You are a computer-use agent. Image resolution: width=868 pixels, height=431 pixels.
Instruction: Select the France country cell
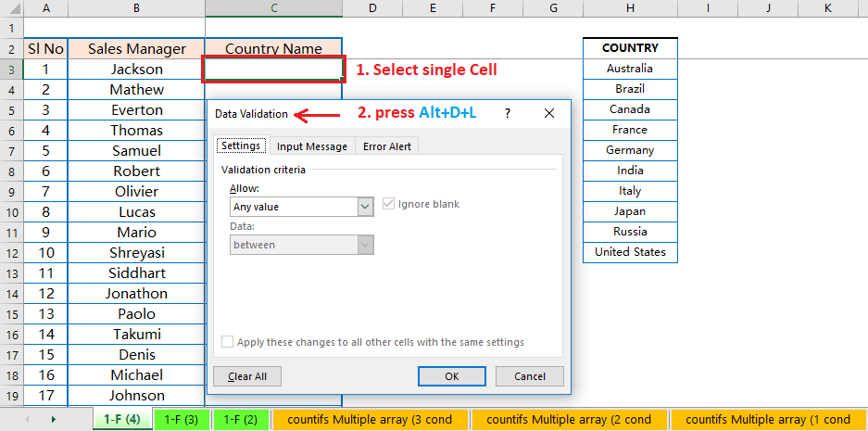coord(630,130)
